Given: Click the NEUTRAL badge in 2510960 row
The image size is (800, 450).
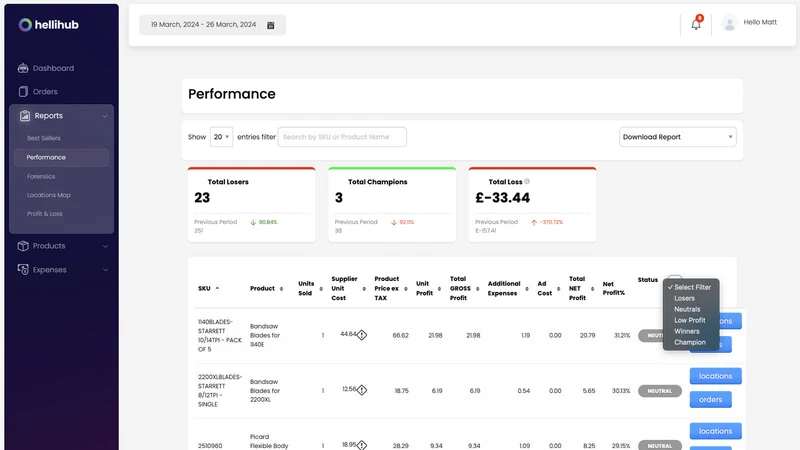Looking at the screenshot, I should [660, 445].
